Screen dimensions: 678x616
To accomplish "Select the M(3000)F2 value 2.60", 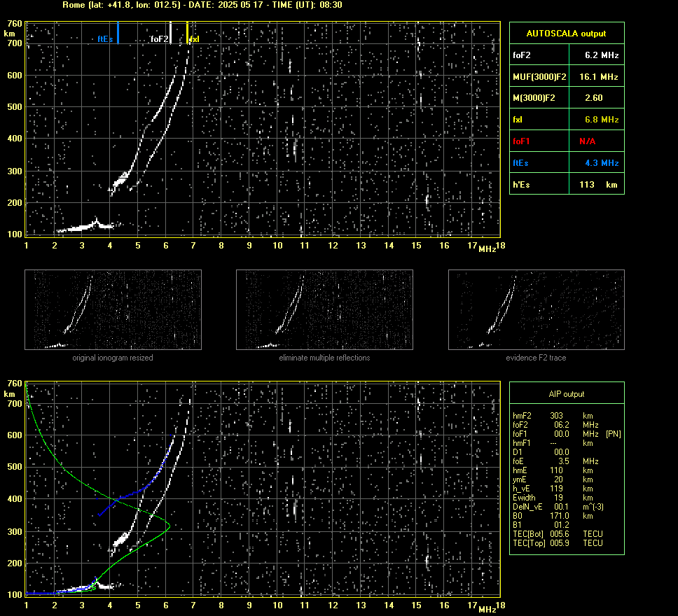I will click(x=594, y=98).
